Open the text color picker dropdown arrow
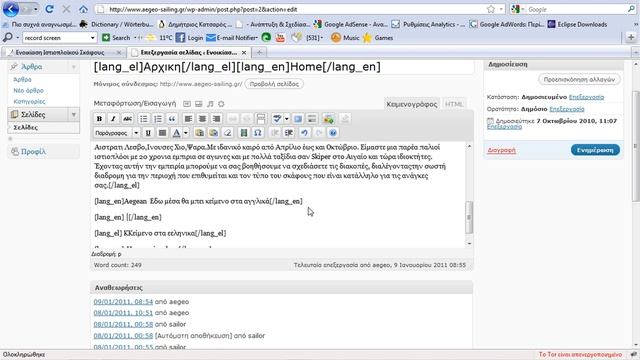This screenshot has height=360, width=640. point(186,133)
